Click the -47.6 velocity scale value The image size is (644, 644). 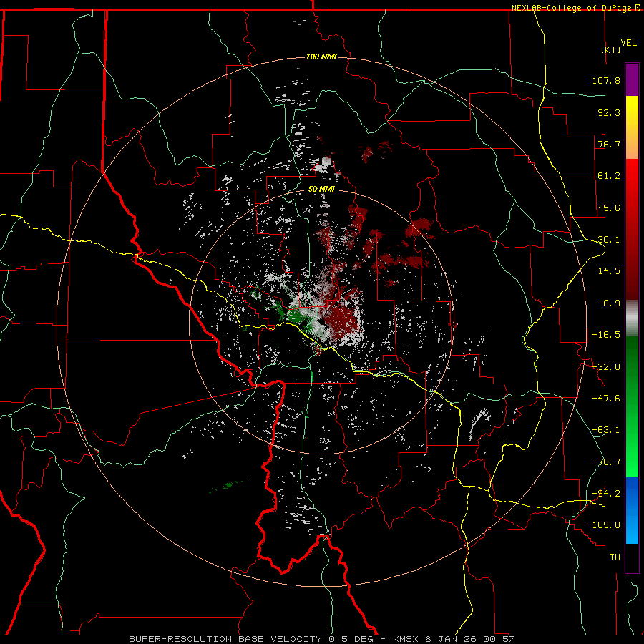point(606,399)
